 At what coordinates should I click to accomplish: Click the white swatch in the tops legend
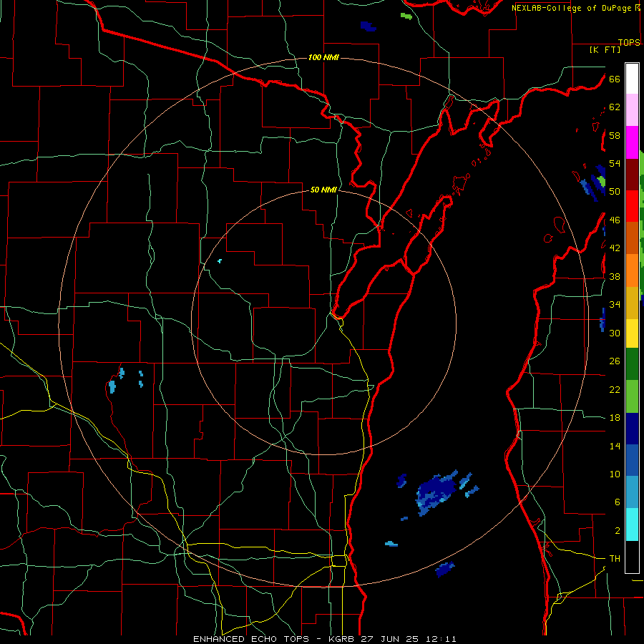coord(632,79)
